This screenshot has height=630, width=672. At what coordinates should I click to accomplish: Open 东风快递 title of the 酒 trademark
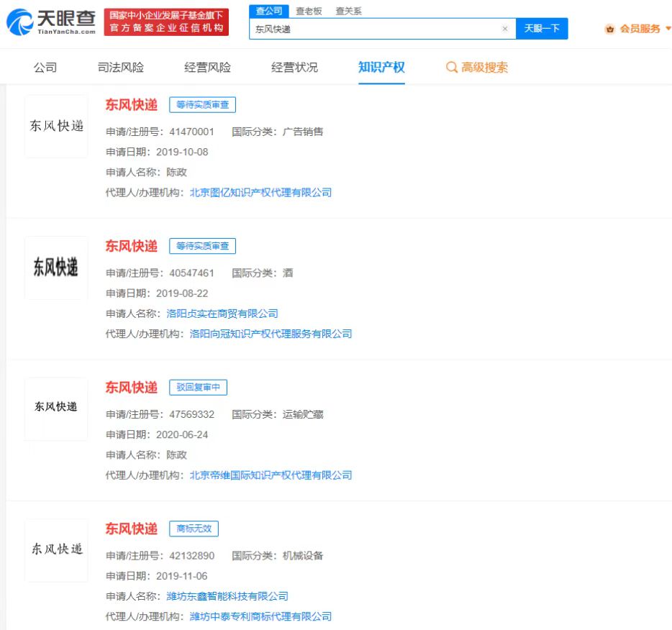click(132, 246)
